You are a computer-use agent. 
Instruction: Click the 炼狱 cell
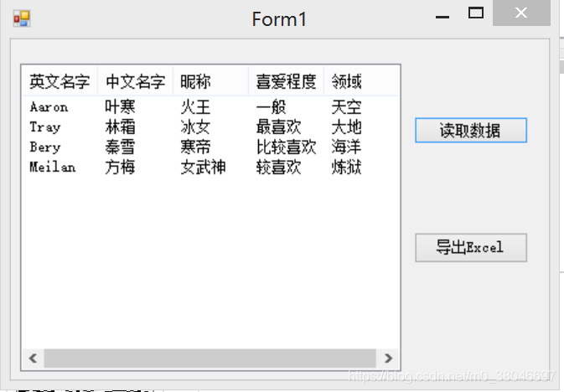[346, 168]
